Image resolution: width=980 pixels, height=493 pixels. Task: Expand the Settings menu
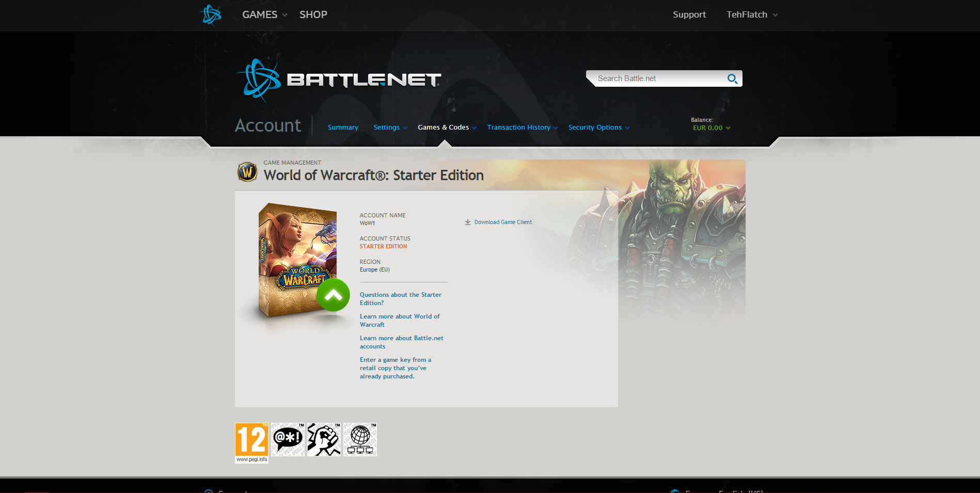tap(390, 128)
